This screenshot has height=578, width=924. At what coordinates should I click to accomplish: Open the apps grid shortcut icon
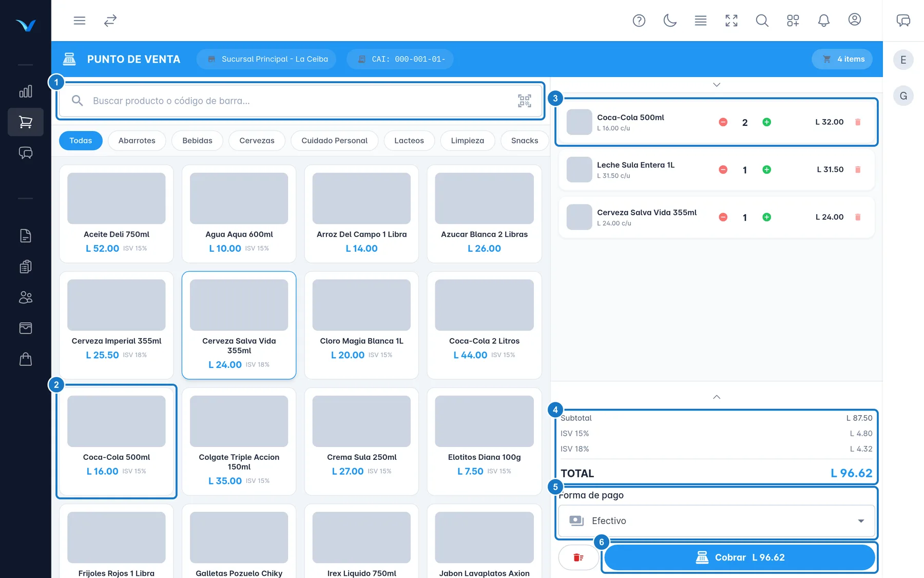tap(793, 21)
